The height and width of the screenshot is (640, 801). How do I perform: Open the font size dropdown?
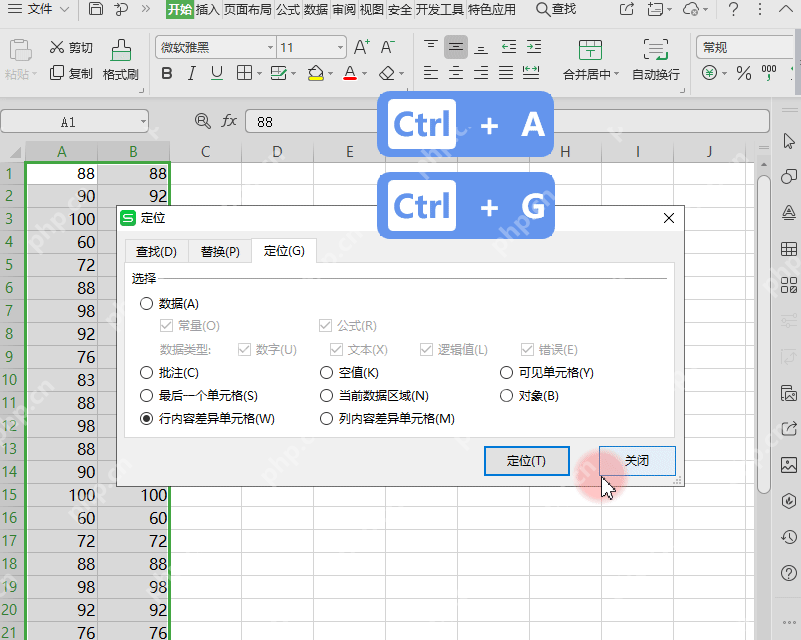(x=340, y=48)
